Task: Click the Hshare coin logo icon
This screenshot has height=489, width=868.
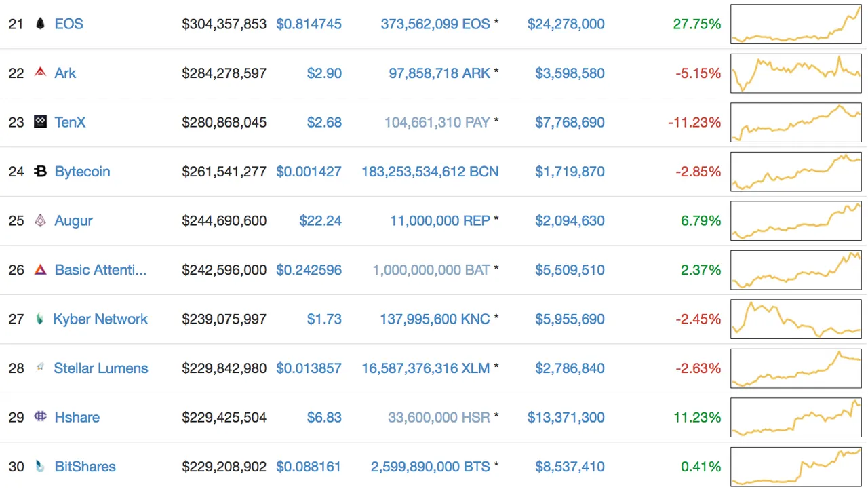Action: 40,417
